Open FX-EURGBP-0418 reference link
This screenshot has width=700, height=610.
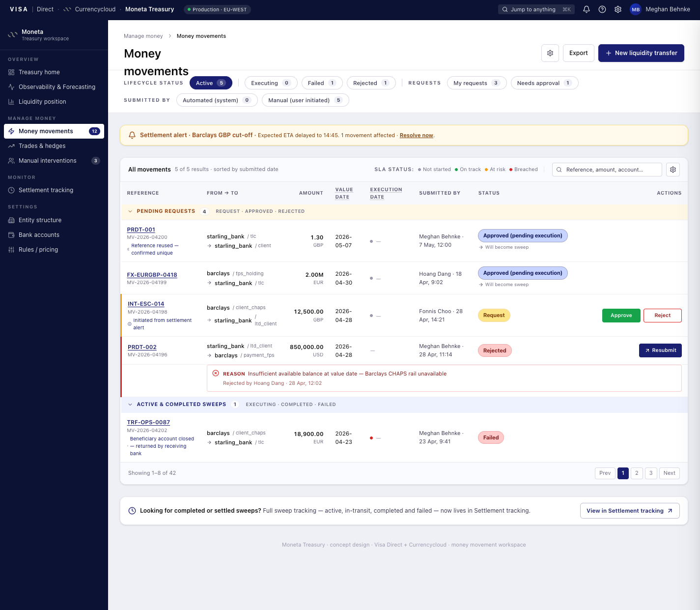click(x=152, y=275)
